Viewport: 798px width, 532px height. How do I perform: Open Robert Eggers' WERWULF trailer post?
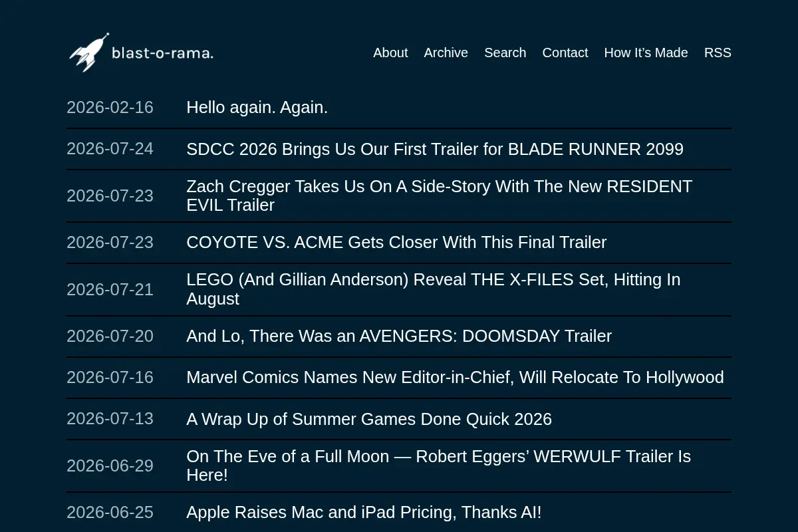439,465
